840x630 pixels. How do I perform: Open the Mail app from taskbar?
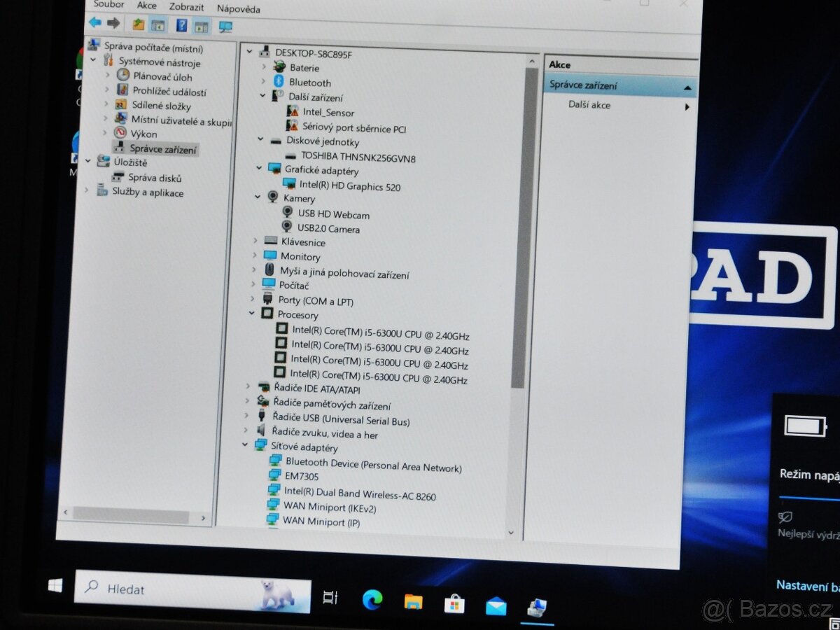coord(496,605)
